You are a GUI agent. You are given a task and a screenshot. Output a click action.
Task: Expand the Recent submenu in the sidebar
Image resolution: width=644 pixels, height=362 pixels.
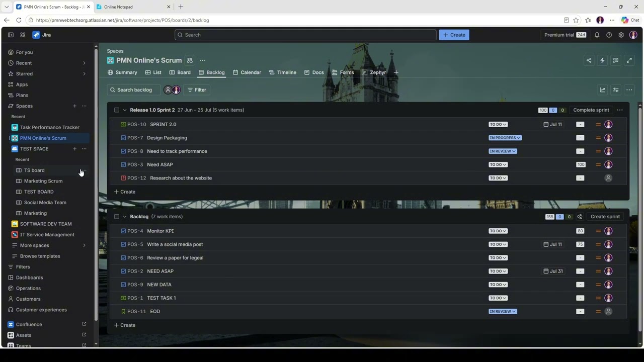[x=84, y=63]
